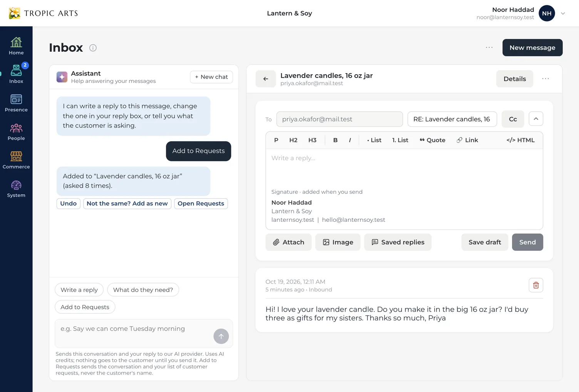Set paragraph format with P

click(x=276, y=140)
